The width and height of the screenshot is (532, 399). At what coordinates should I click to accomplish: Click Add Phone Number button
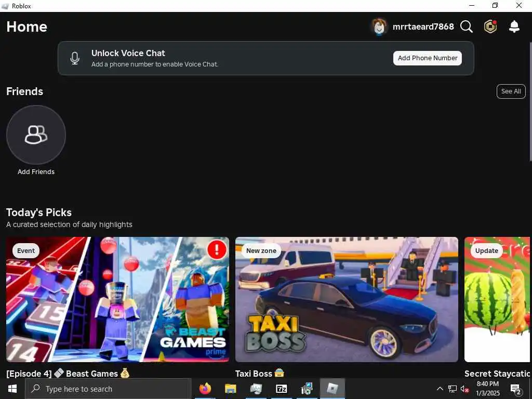tap(428, 58)
